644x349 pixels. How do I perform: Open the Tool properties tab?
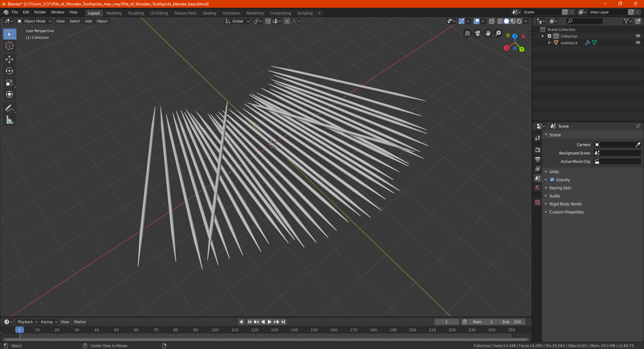click(538, 138)
